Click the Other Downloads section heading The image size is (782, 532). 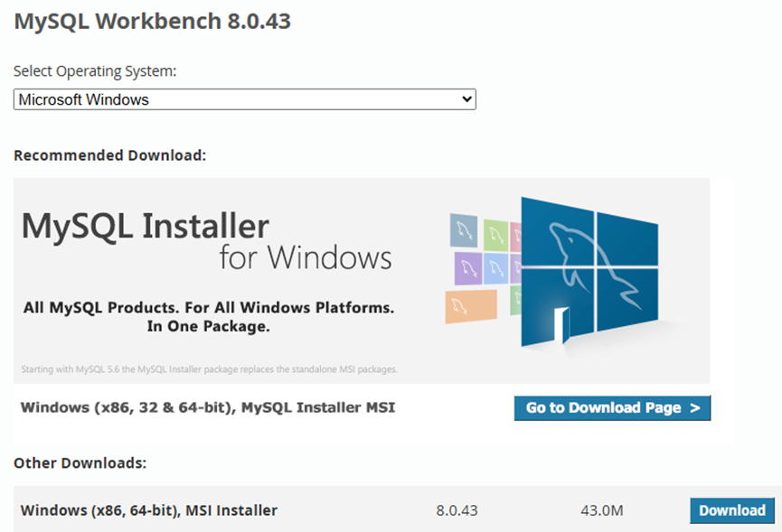coord(80,463)
